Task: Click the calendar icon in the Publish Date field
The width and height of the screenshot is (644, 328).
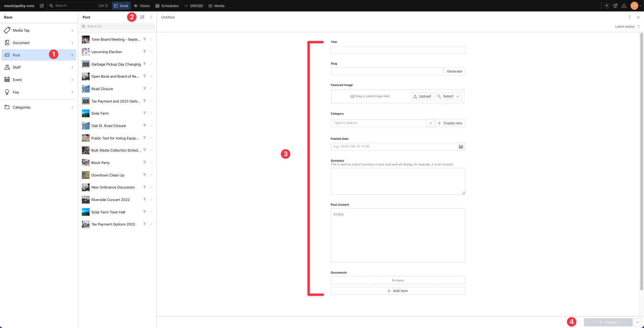Action: point(461,147)
